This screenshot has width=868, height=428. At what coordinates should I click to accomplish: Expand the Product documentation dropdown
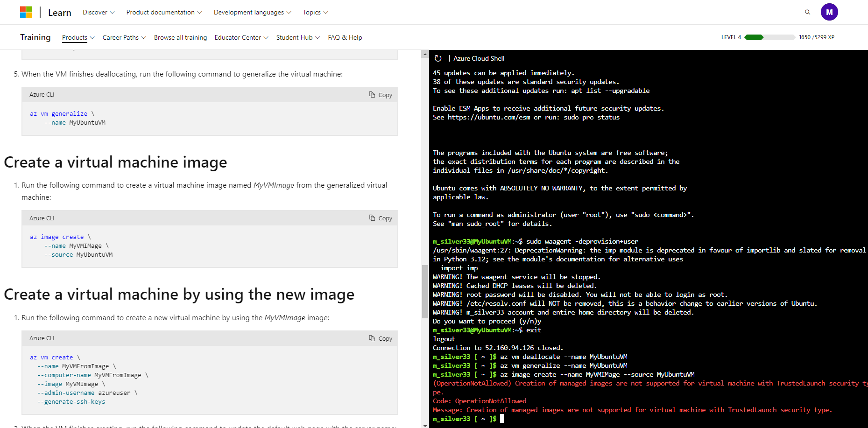pyautogui.click(x=164, y=12)
